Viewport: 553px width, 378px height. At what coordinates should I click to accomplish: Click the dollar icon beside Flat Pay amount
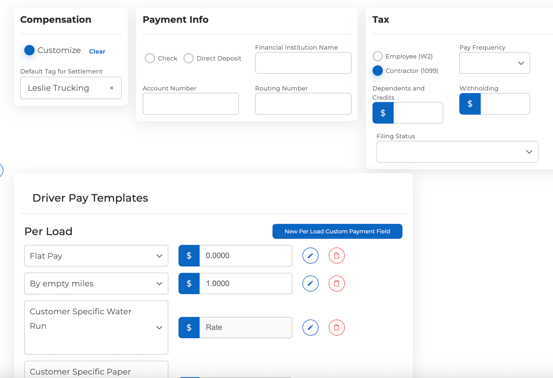click(x=189, y=256)
